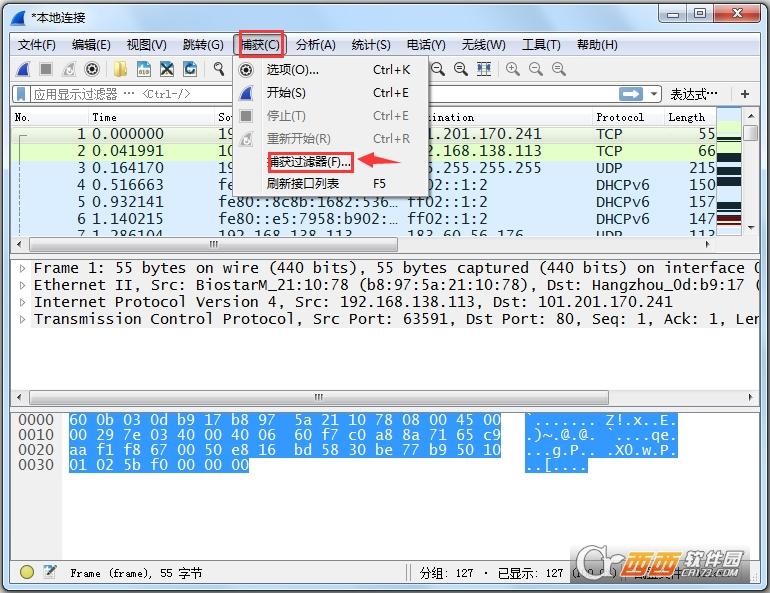Click the shark fin start capture toolbar icon

click(x=23, y=69)
